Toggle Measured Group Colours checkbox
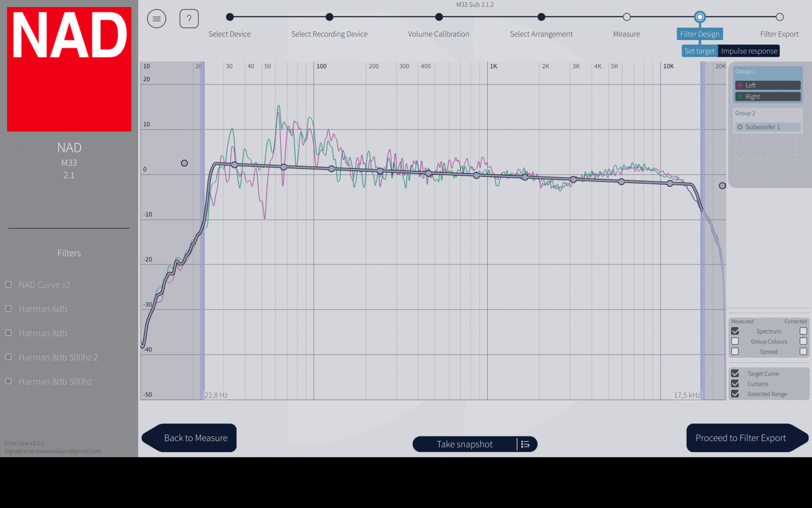This screenshot has width=812, height=508. pos(735,341)
